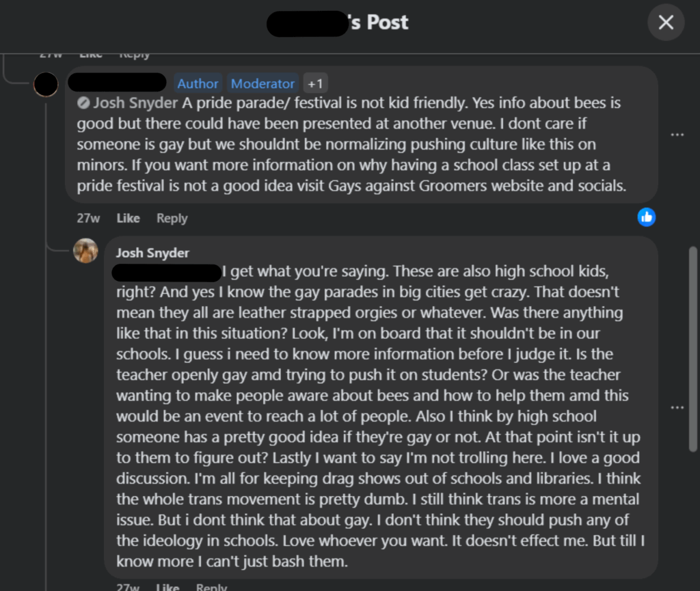The width and height of the screenshot is (700, 591).
Task: Like the Author's comment about the pride parade
Action: (128, 218)
